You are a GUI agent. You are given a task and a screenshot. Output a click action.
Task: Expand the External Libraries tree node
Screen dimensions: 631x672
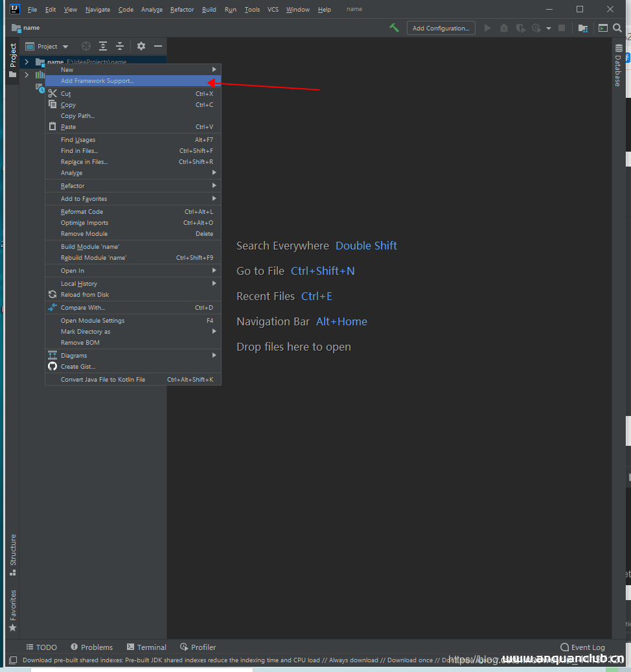point(27,75)
